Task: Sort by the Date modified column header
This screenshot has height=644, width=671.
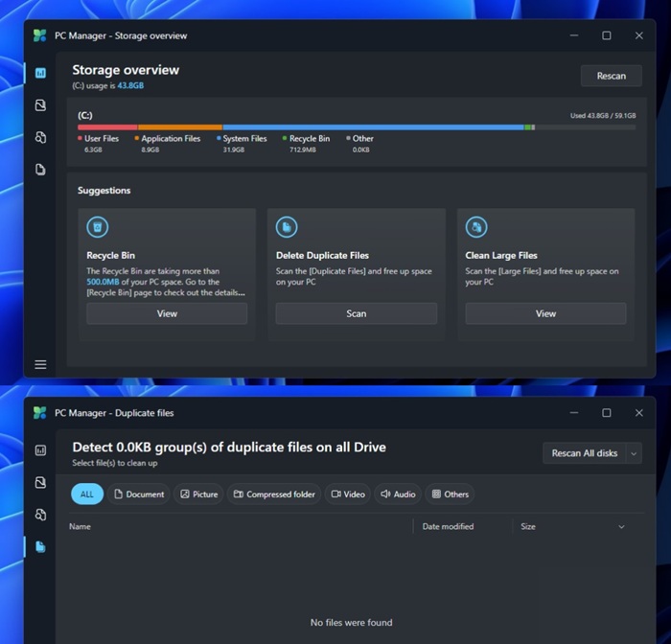Action: (x=448, y=526)
